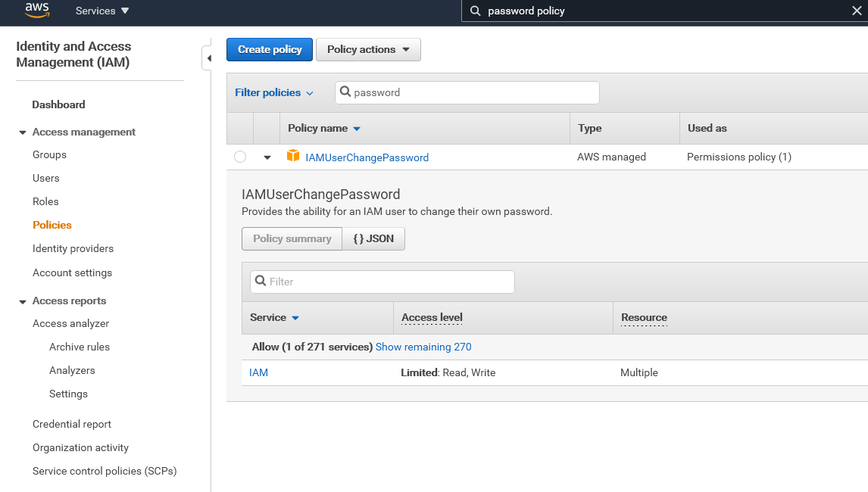Click the AWS logo
Screen dimensions: 868x492
click(37, 10)
